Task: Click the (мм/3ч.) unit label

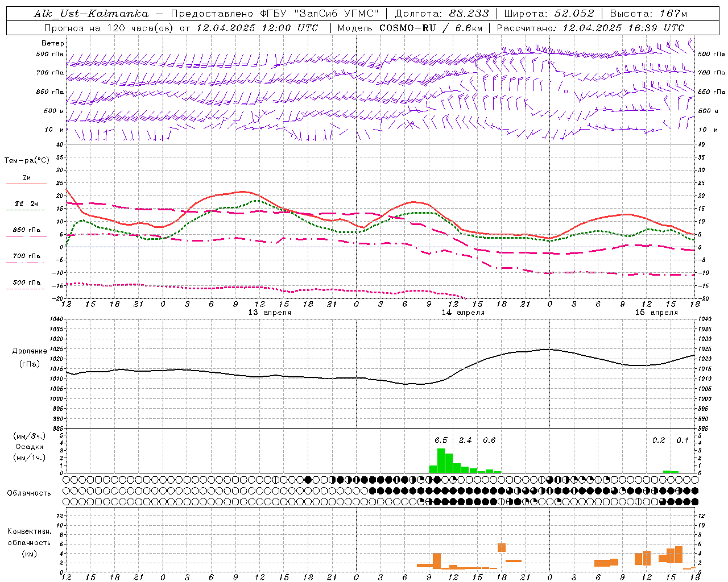Action: [x=30, y=436]
